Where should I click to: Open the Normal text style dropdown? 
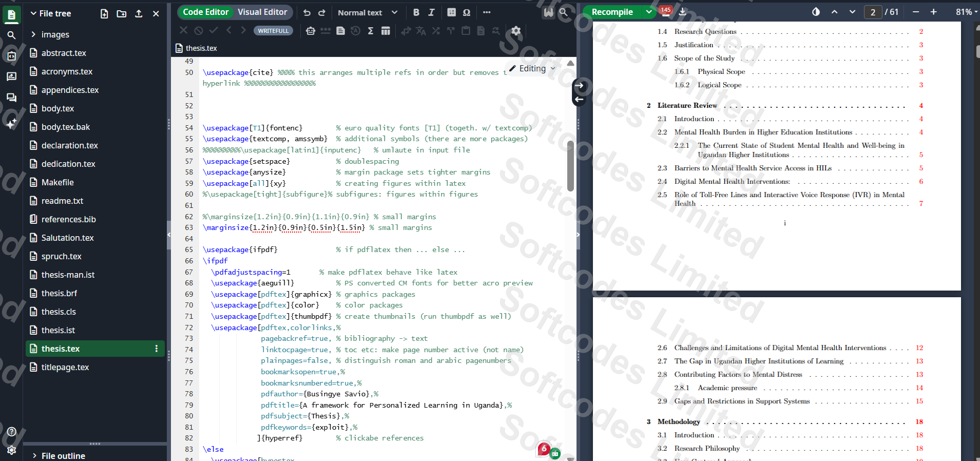pos(367,12)
